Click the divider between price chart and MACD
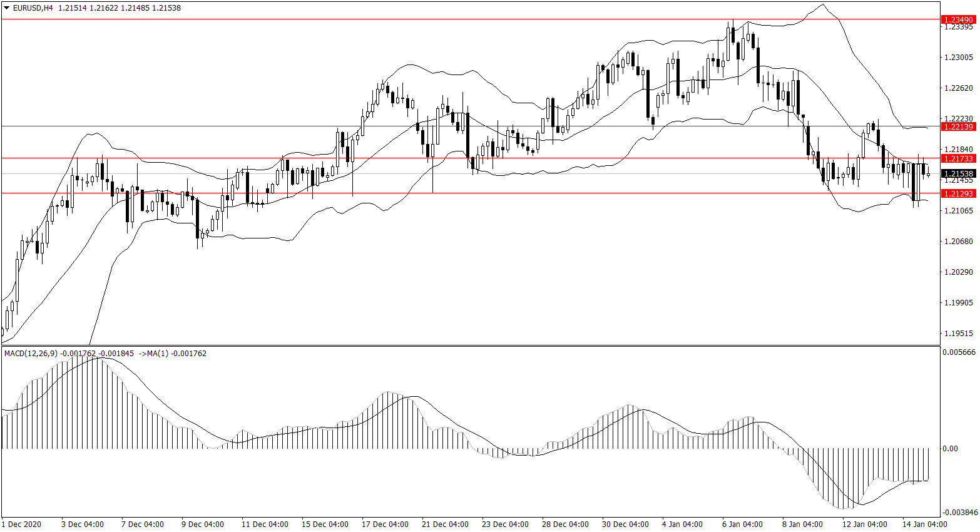The height and width of the screenshot is (532, 980). click(x=469, y=345)
